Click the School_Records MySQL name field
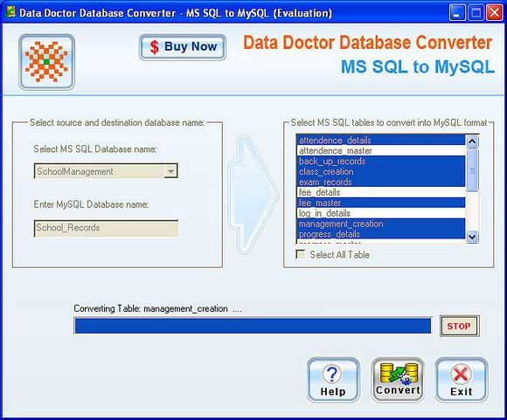Viewport: 507px width, 420px height. (106, 228)
